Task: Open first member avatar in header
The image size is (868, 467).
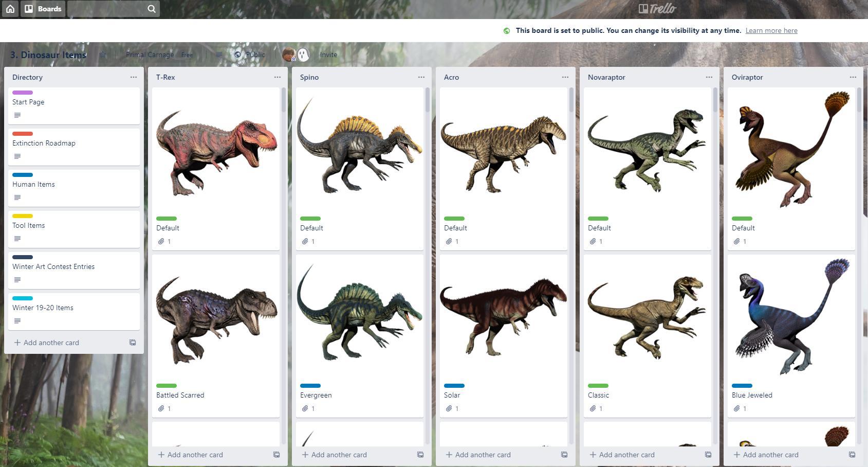Action: coord(289,55)
